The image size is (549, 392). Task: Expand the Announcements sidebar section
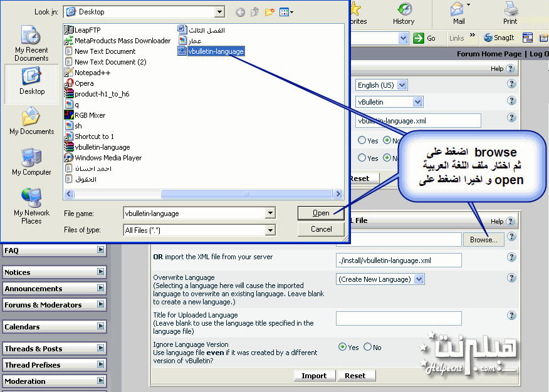point(100,288)
